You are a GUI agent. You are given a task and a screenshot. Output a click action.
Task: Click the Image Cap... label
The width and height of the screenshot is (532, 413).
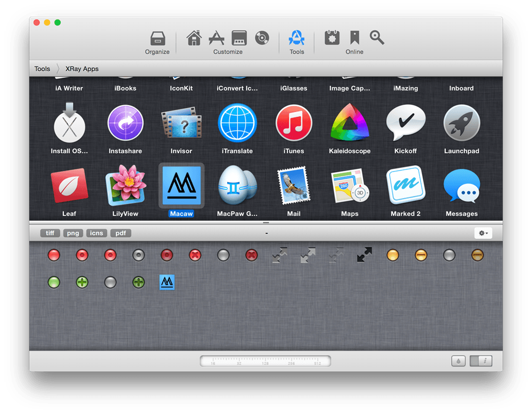click(350, 88)
